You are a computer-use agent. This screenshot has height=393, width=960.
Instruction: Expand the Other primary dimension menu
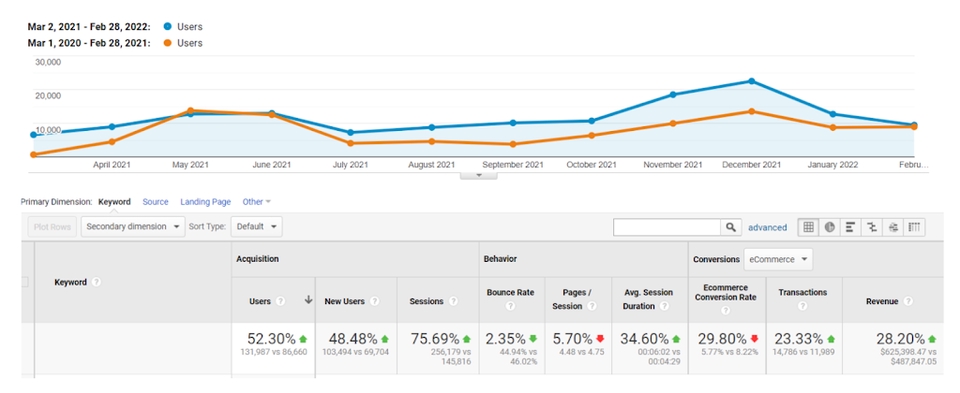pos(257,201)
